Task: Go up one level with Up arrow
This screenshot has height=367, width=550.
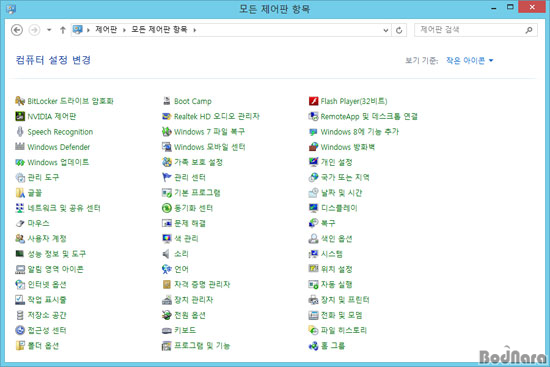Action: pos(62,30)
